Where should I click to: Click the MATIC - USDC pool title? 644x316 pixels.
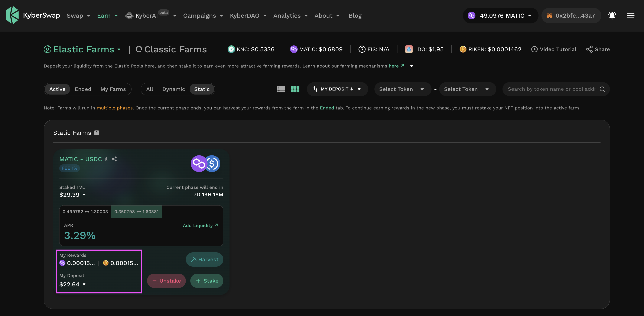pos(81,159)
